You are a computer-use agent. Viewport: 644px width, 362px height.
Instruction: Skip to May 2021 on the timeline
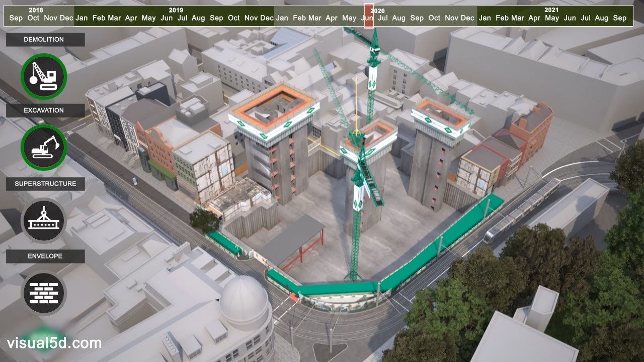coord(552,18)
